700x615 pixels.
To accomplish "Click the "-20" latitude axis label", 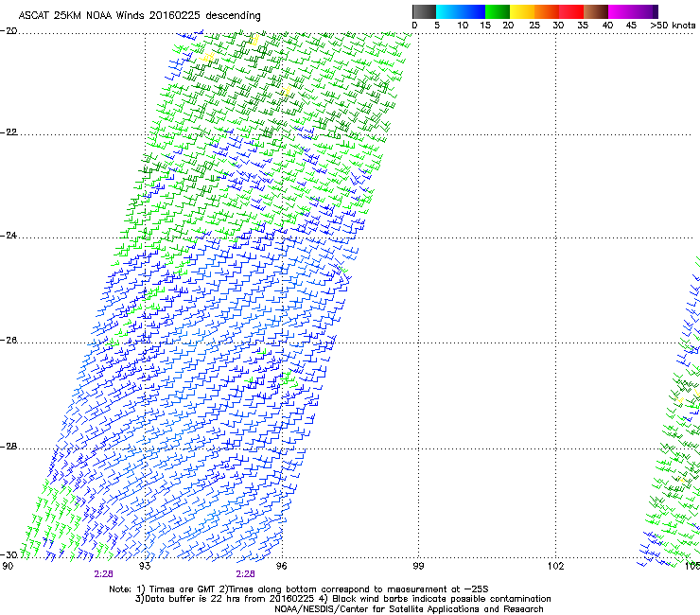I will [9, 31].
